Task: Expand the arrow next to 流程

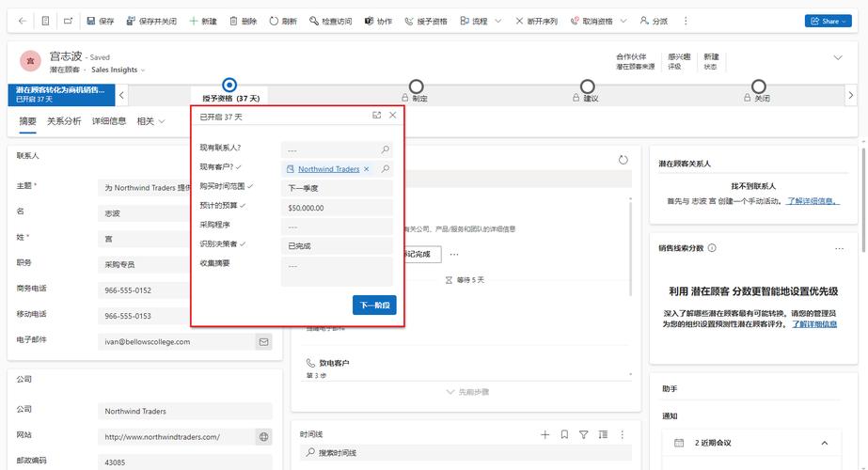Action: pyautogui.click(x=497, y=21)
